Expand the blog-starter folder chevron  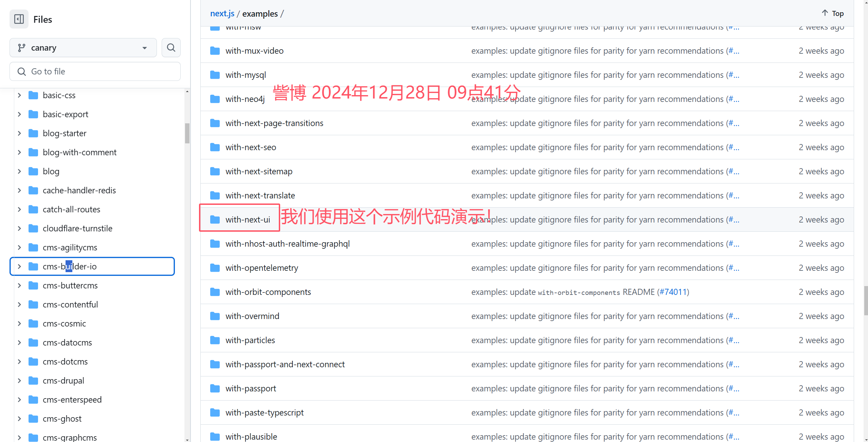(19, 134)
